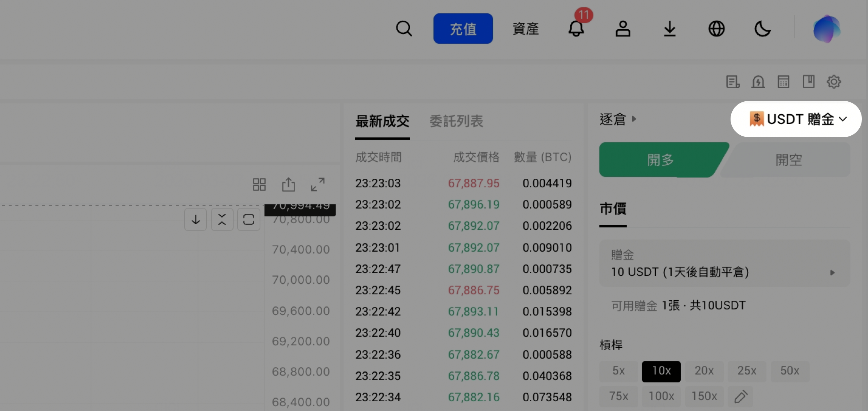Expand chart to fullscreen
This screenshot has height=411, width=868.
318,185
